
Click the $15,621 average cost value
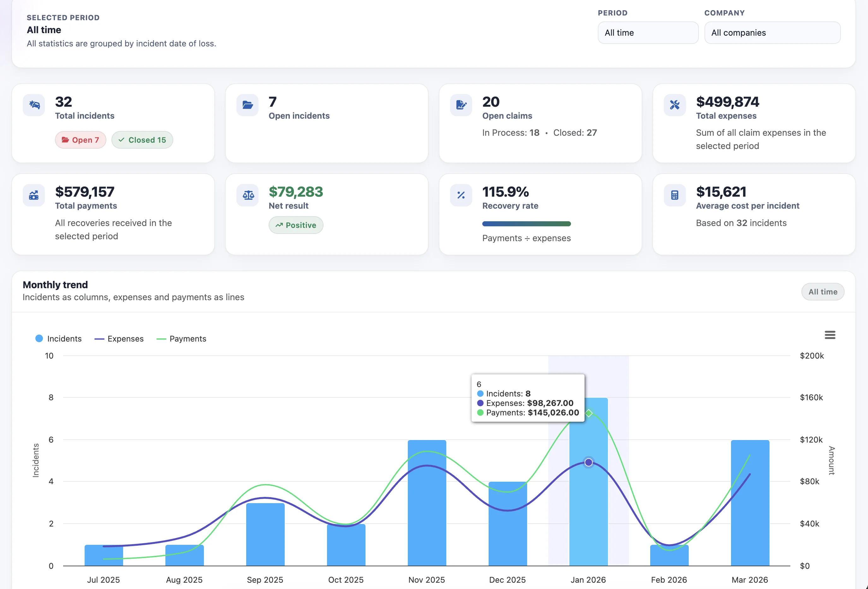pyautogui.click(x=721, y=192)
